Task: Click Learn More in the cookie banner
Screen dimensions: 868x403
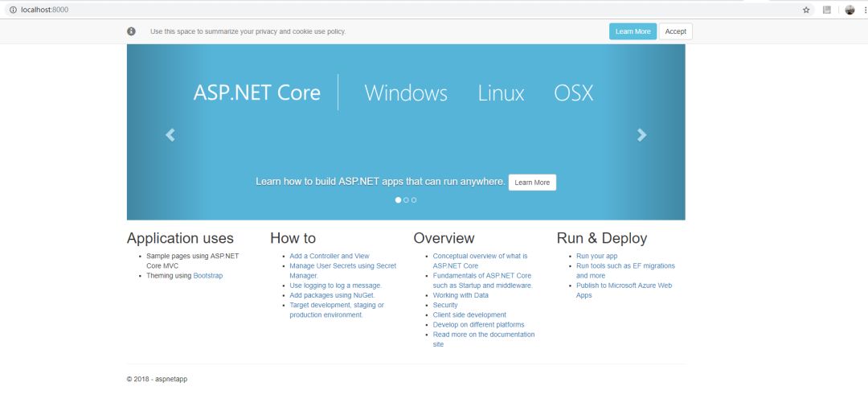Action: (x=633, y=31)
